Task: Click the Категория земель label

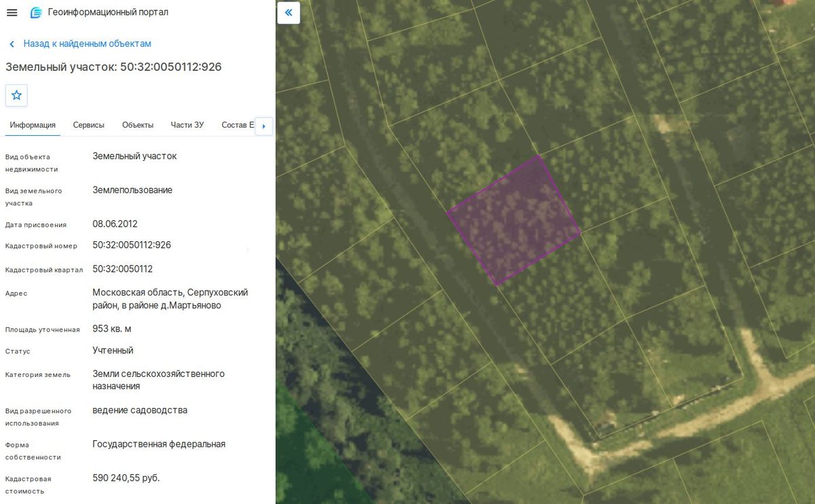Action: (38, 374)
